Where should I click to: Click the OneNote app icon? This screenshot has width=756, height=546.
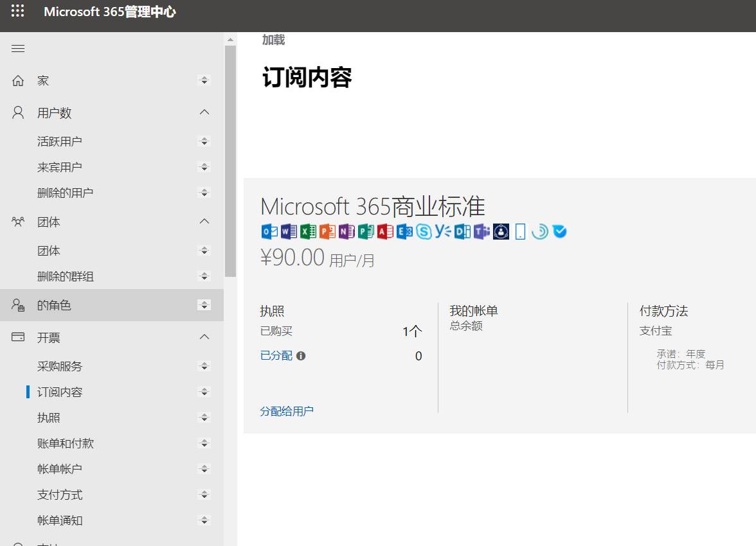pos(346,232)
